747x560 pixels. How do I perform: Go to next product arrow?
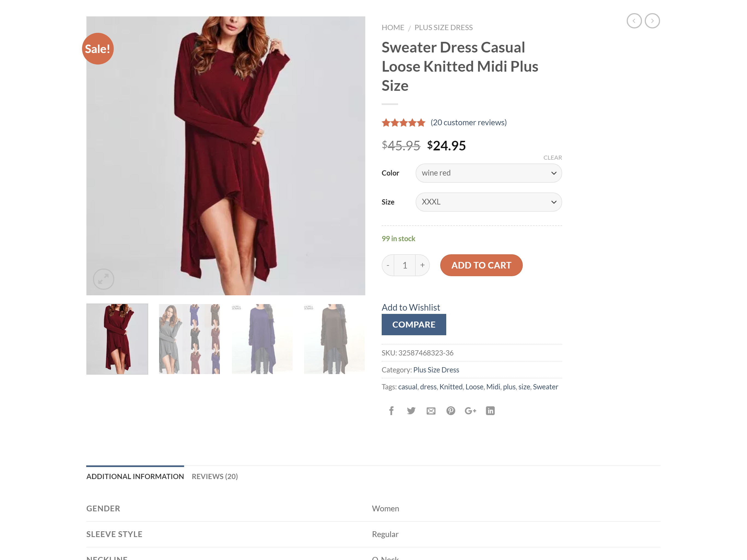point(652,21)
